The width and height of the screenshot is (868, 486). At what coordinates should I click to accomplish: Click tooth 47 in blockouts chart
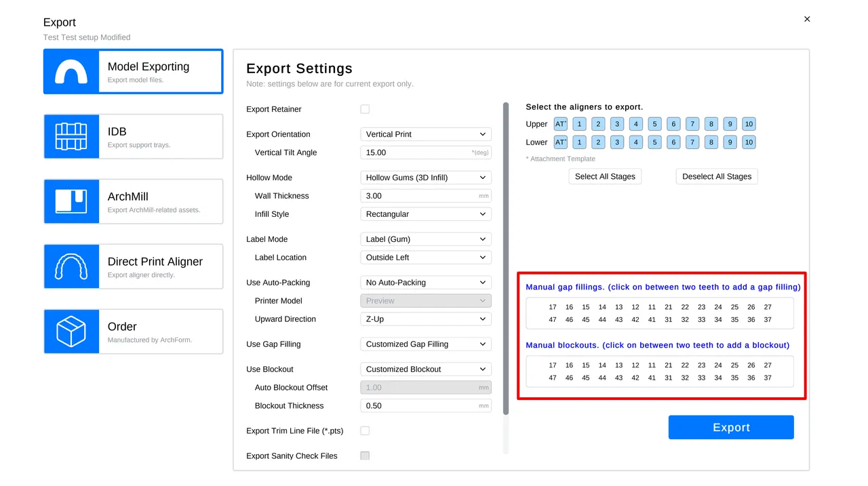pos(553,378)
